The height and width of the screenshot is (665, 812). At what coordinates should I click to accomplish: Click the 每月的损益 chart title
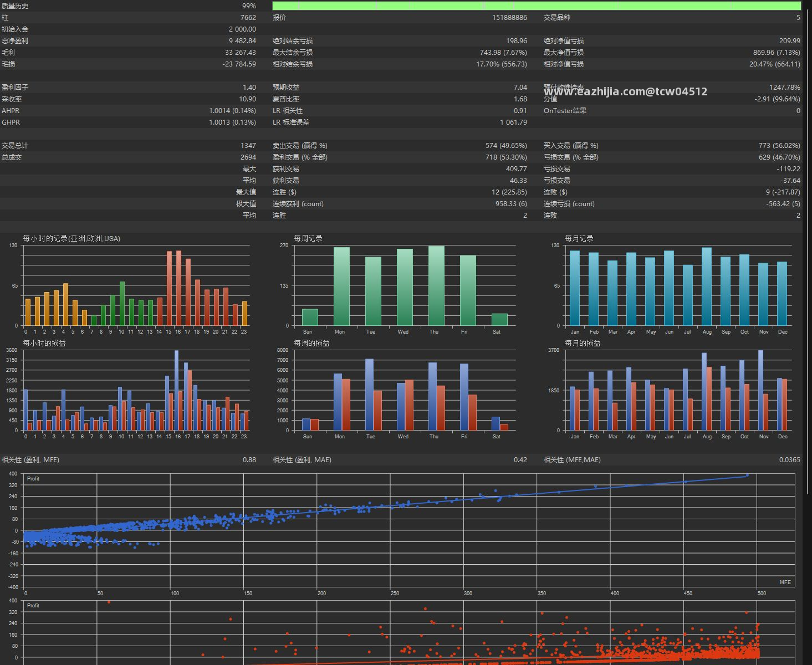click(583, 344)
